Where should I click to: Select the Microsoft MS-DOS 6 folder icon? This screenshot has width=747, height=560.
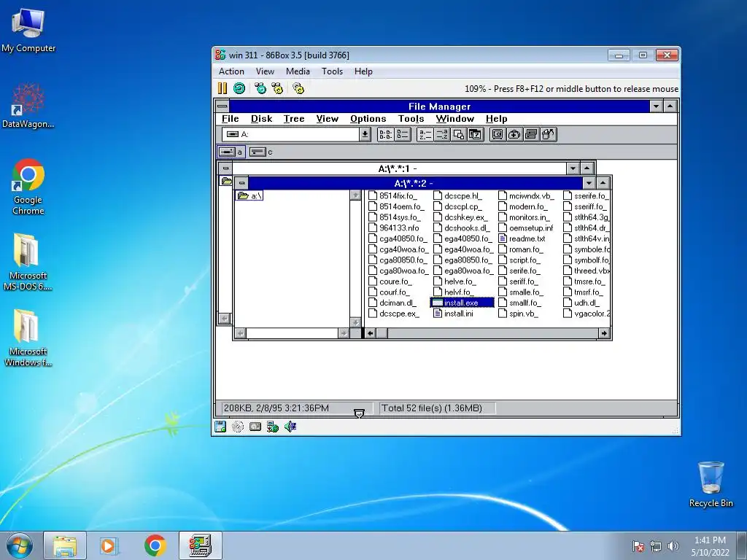[x=27, y=262]
